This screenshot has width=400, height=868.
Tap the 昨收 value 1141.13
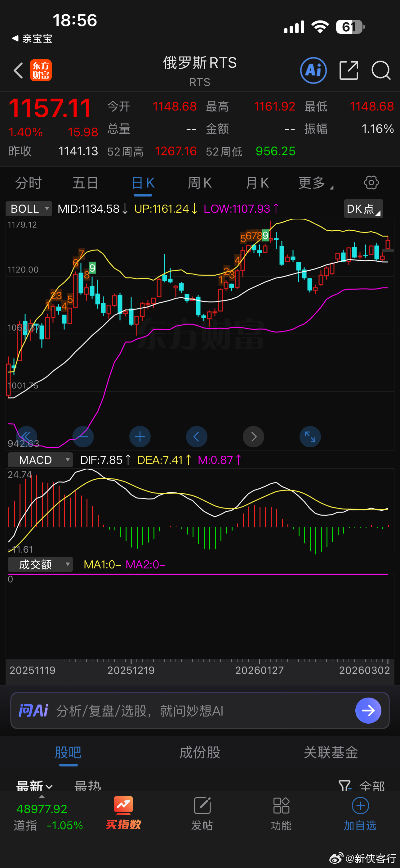coord(78,151)
